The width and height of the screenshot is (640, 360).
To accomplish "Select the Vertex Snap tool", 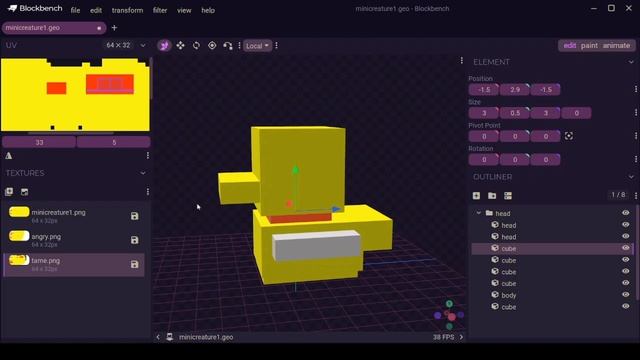I will (228, 46).
